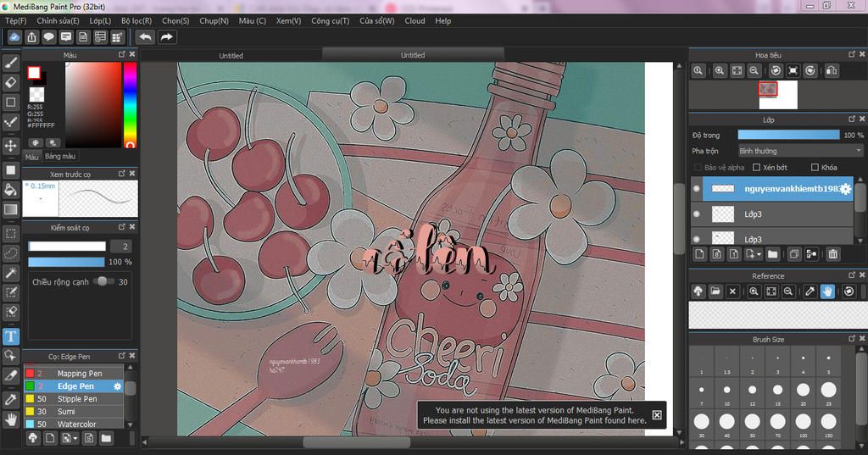Select the Hand pan tool
The width and height of the screenshot is (868, 455).
(x=10, y=419)
